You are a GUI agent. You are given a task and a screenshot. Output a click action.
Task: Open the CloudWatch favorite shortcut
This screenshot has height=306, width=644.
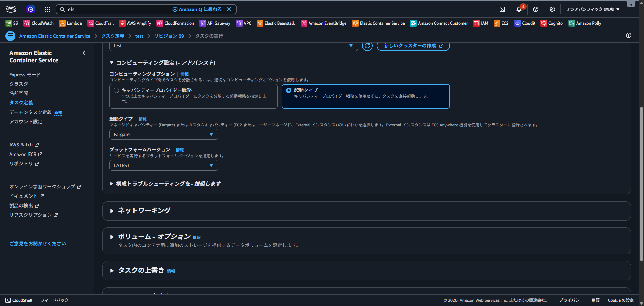[x=39, y=23]
